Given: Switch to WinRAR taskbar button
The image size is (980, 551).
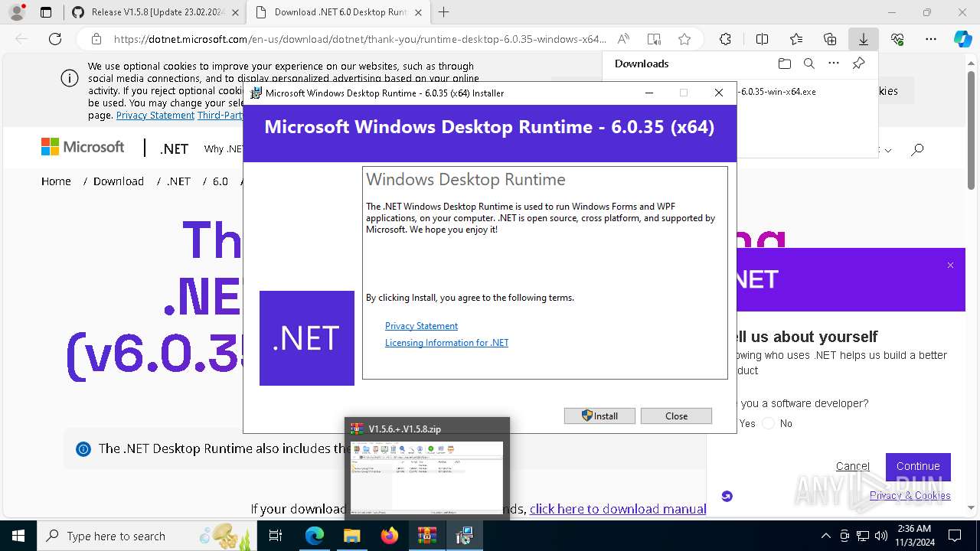Looking at the screenshot, I should tap(426, 536).
